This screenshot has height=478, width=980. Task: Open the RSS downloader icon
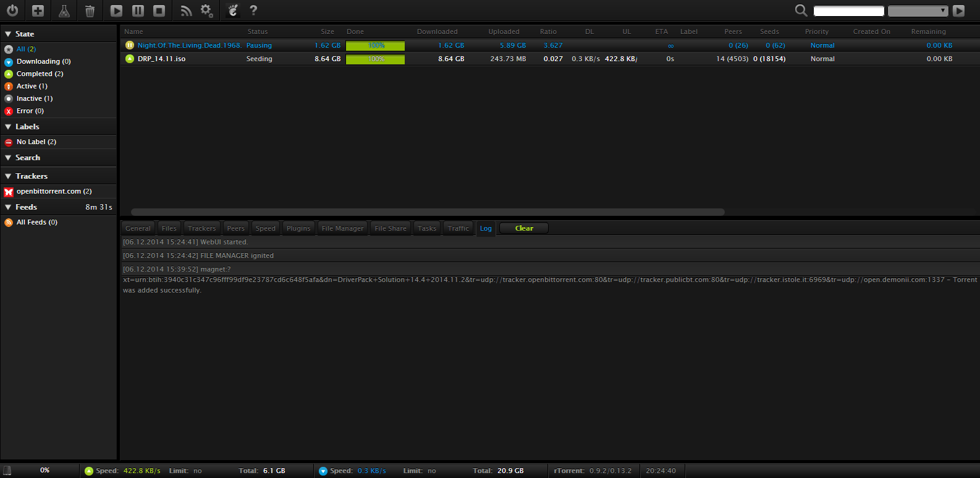[186, 11]
